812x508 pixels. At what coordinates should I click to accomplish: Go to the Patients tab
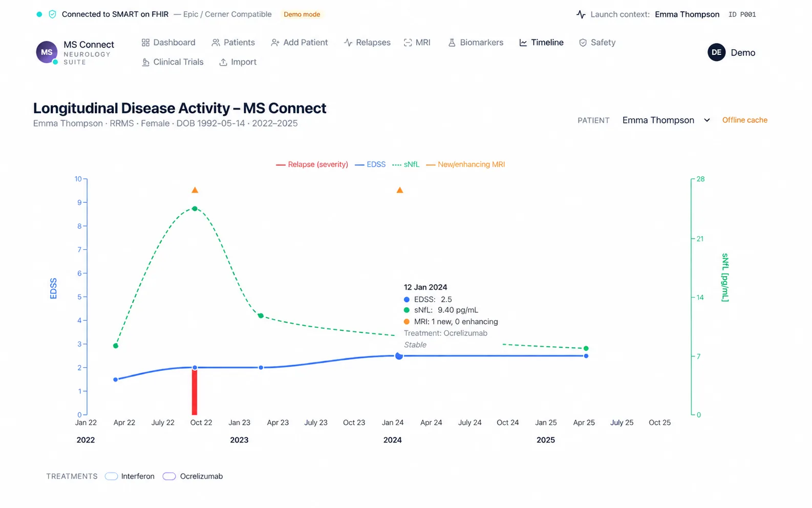[x=233, y=43]
